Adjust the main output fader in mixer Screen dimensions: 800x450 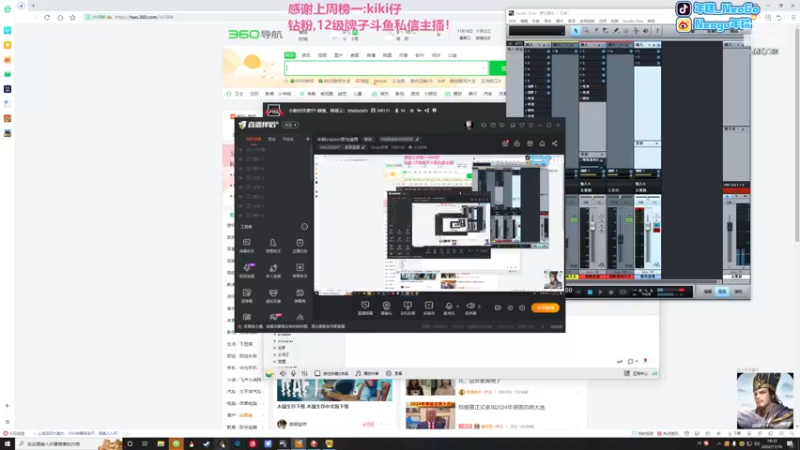tap(730, 227)
